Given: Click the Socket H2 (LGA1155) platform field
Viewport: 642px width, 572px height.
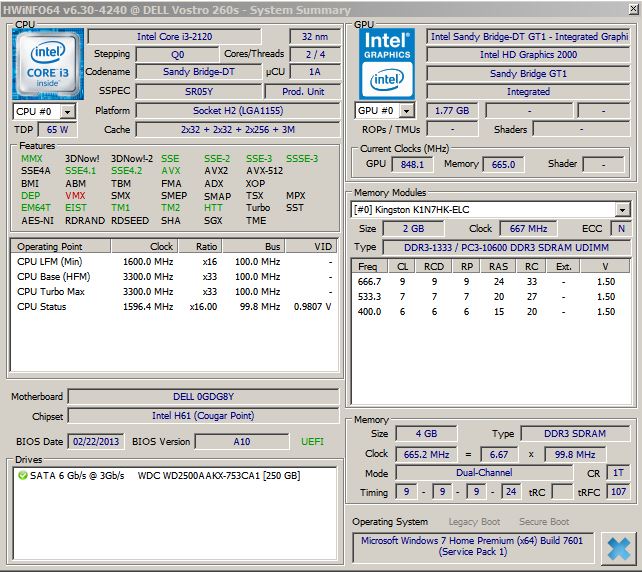Looking at the screenshot, I should 238,111.
